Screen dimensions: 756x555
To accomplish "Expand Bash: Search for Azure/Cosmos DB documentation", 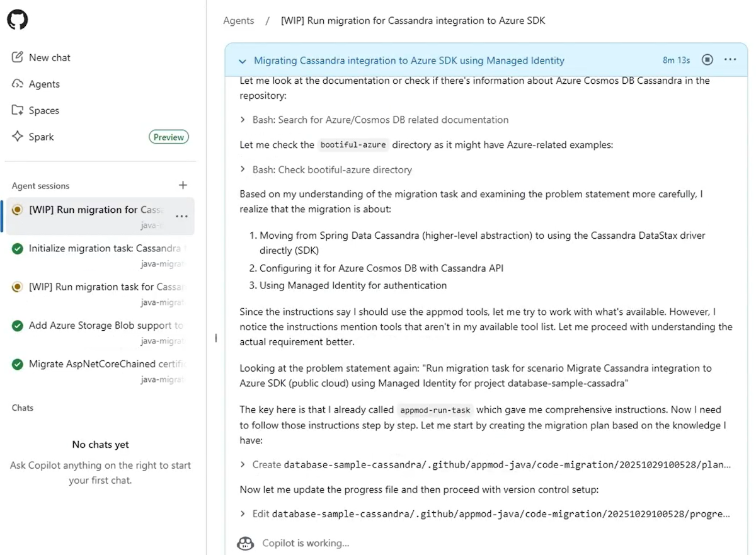I will click(243, 120).
